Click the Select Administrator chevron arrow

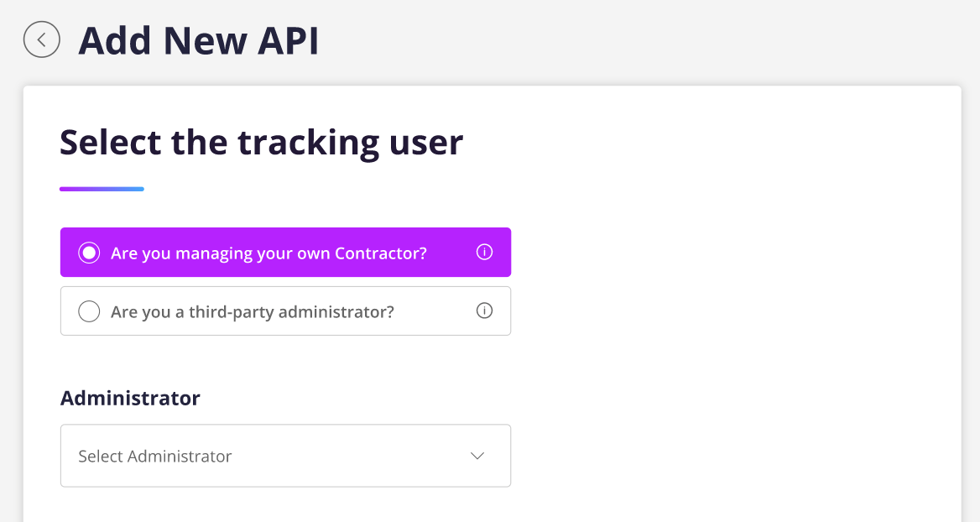(477, 456)
